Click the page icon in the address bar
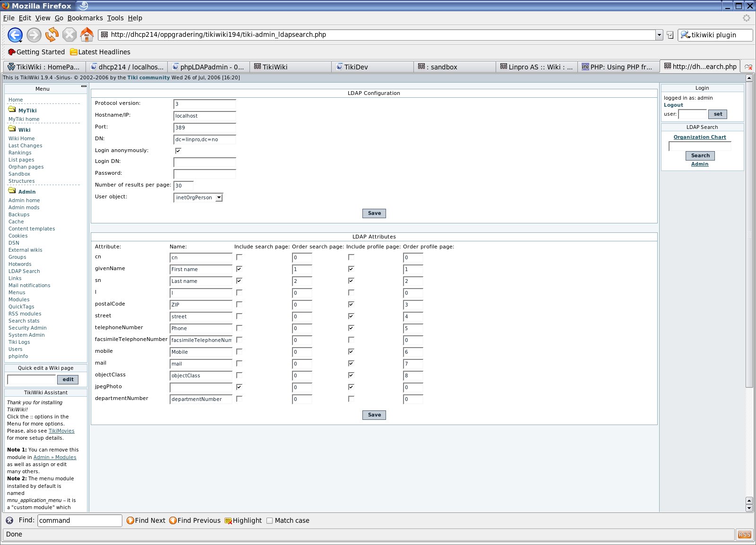 [x=104, y=34]
